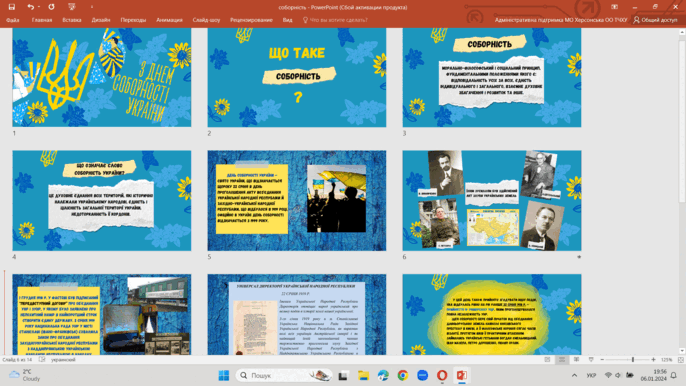Open Zoom app from taskbar
The height and width of the screenshot is (386, 686).
pyautogui.click(x=423, y=375)
